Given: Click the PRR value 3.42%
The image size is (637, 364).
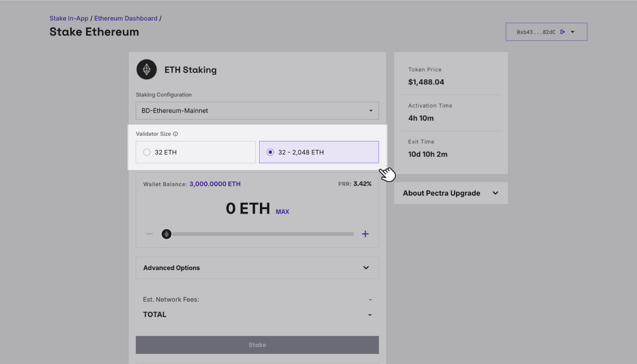Looking at the screenshot, I should click(x=362, y=184).
